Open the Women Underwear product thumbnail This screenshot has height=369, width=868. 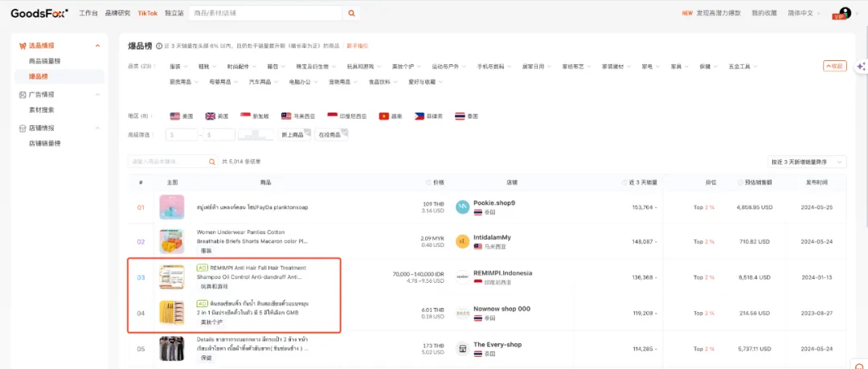tap(172, 241)
